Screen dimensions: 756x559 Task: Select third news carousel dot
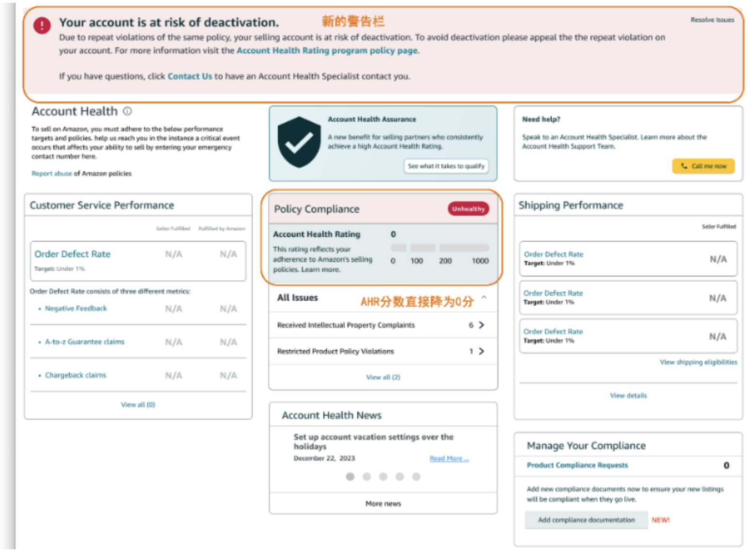(x=383, y=477)
